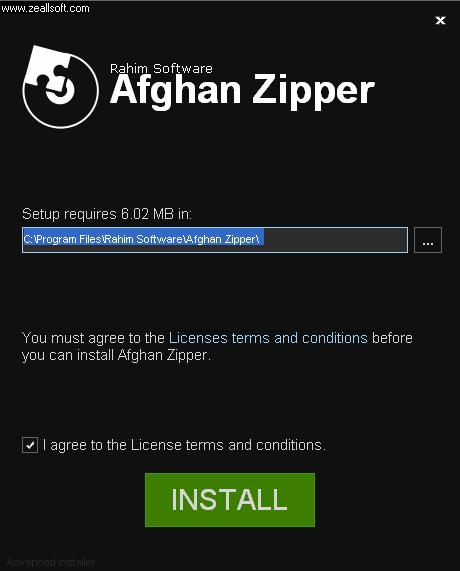Viewport: 460px width, 571px height.
Task: Open folder browser via the ellipsis button
Action: click(428, 240)
